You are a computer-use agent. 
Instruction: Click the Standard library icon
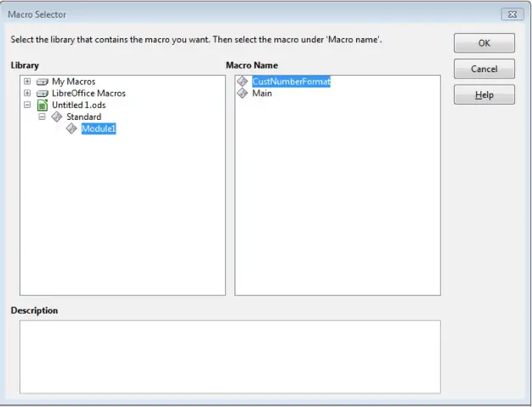(x=57, y=117)
